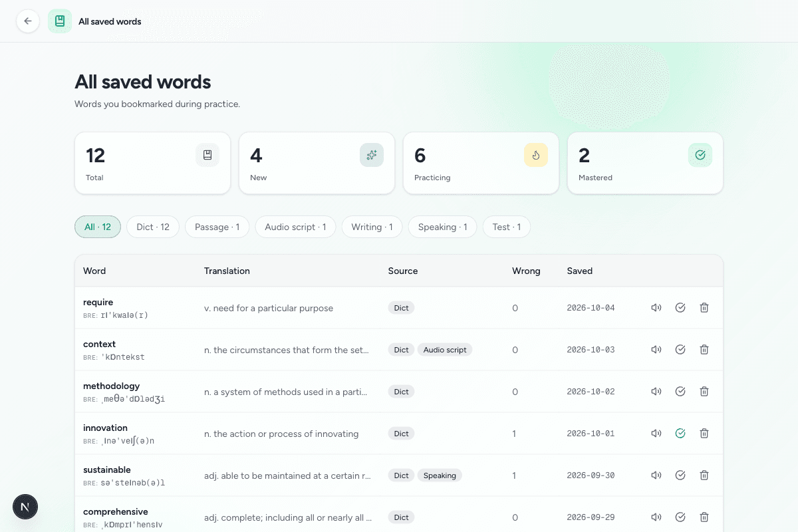Mark methodology as mastered
This screenshot has width=798, height=532.
click(x=680, y=392)
